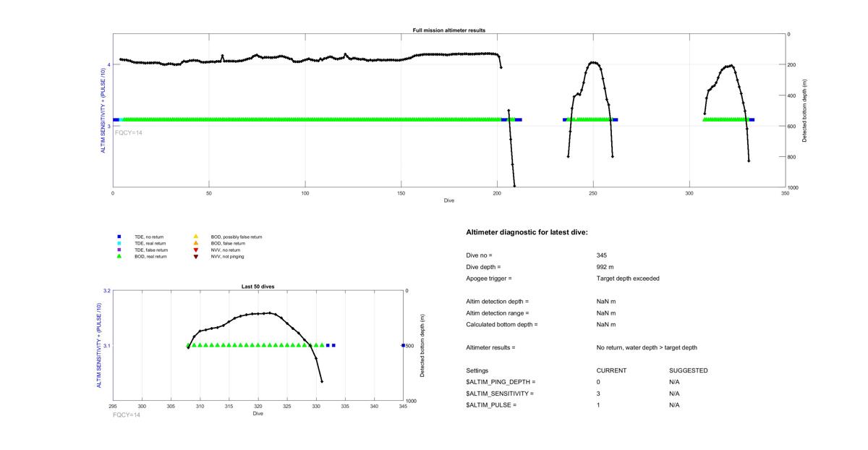Click the 'Last 50 dives' chart title

point(258,286)
